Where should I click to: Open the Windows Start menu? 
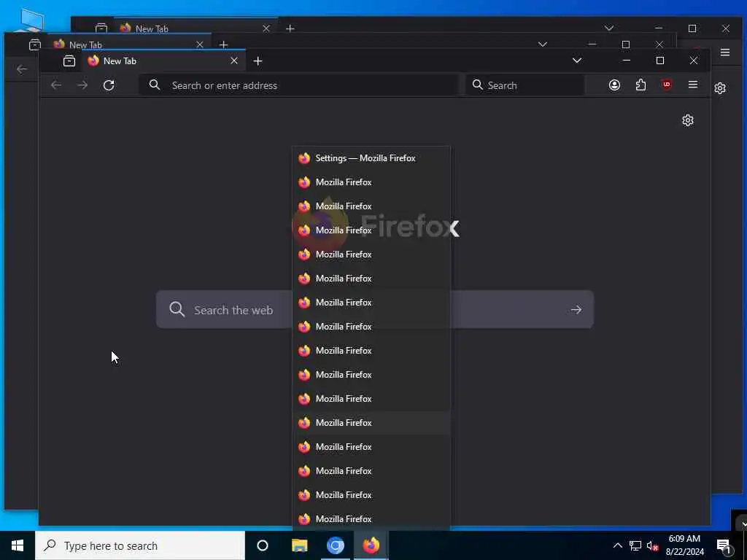[18, 545]
